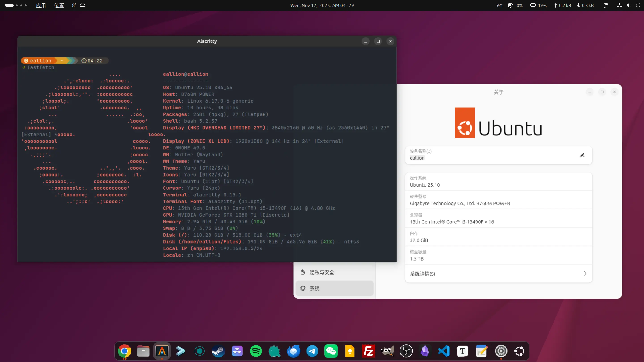This screenshot has height=362, width=644.
Task: Click the volume control in the top panel
Action: [x=629, y=5]
